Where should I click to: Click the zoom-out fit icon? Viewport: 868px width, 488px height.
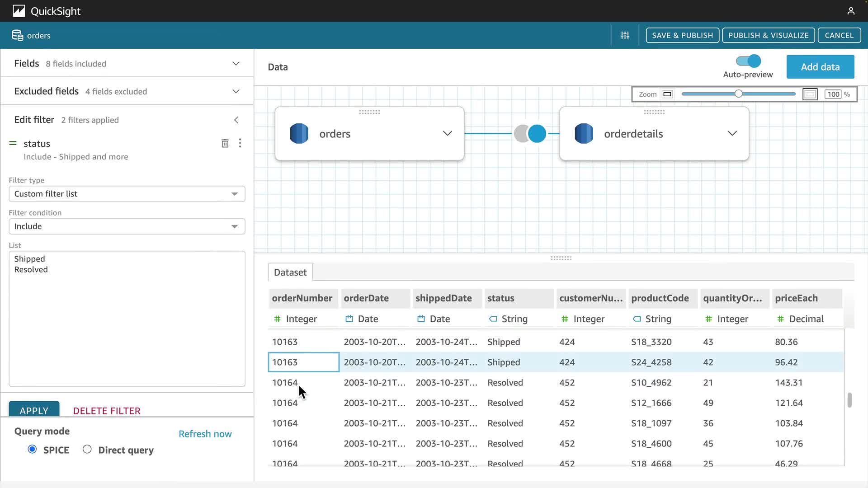(667, 94)
